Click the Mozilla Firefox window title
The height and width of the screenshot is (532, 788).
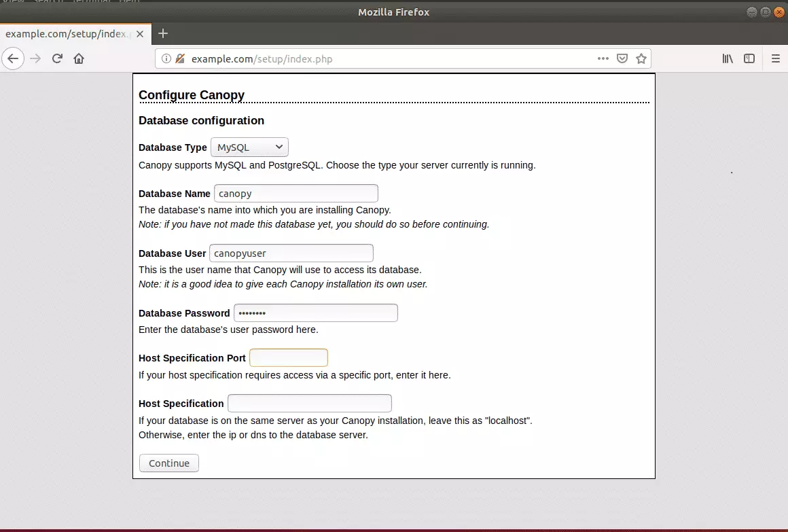point(394,12)
